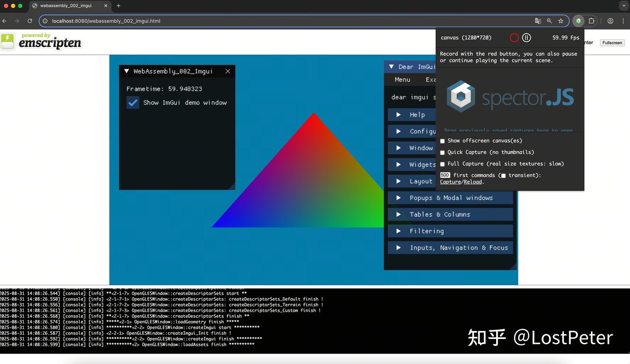This screenshot has height=364, width=630.
Task: Open the browser profile account icon
Action: coord(610,21)
